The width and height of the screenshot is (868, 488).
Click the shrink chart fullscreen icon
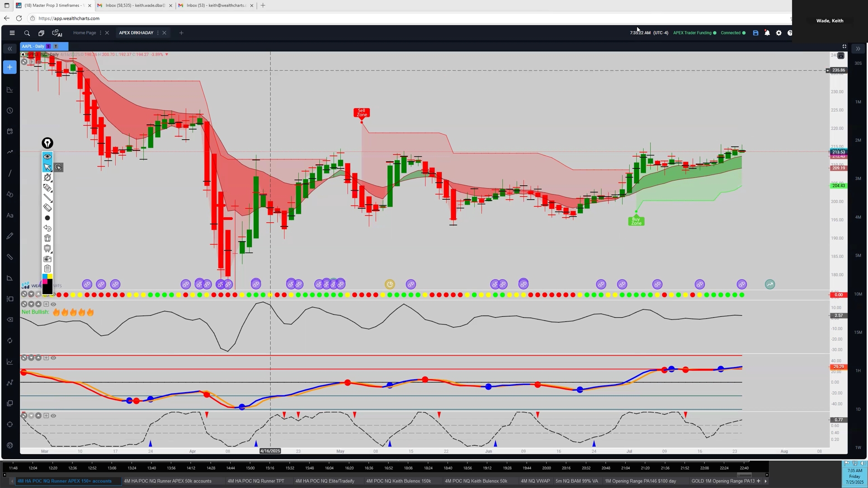(x=844, y=47)
